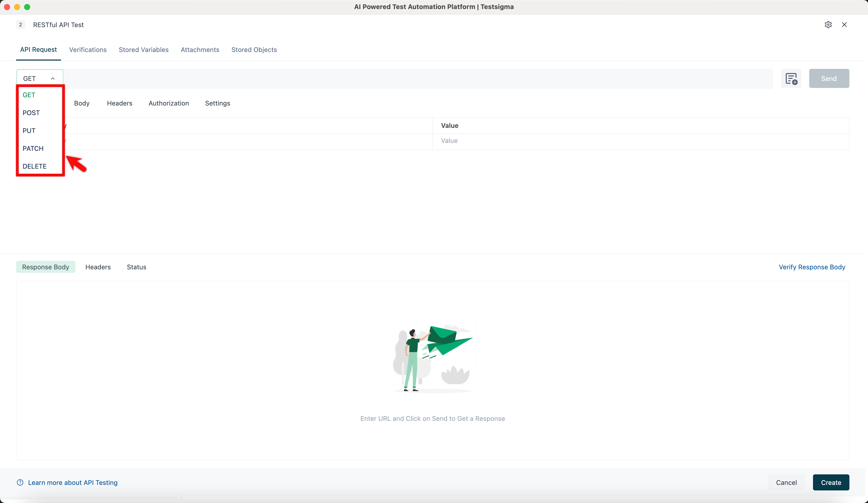Open the settings gear for this test step
Screen dimensions: 868x503
pos(828,24)
